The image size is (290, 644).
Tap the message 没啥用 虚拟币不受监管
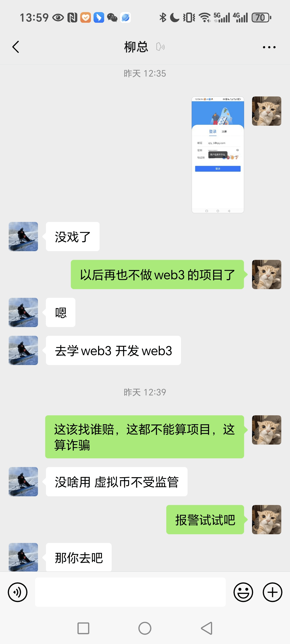tap(116, 482)
